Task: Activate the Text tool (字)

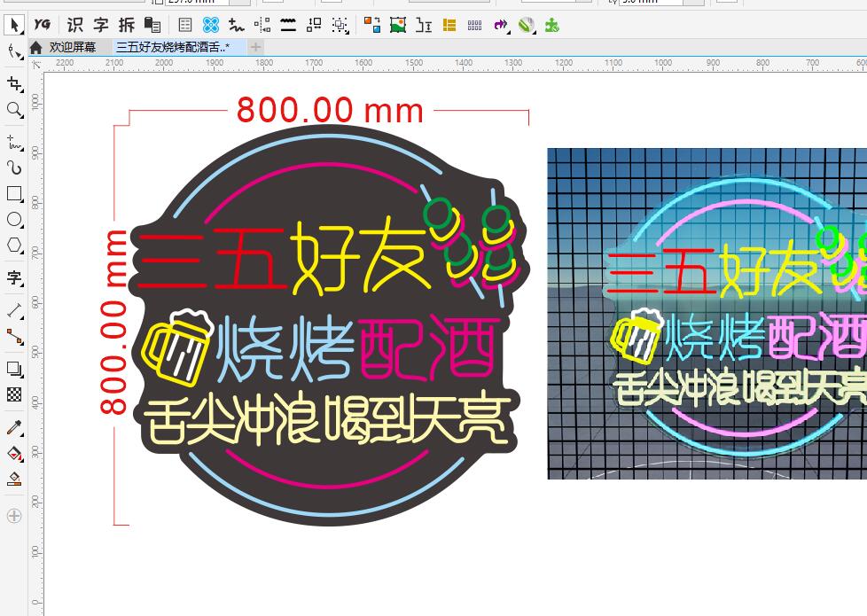Action: pyautogui.click(x=14, y=277)
